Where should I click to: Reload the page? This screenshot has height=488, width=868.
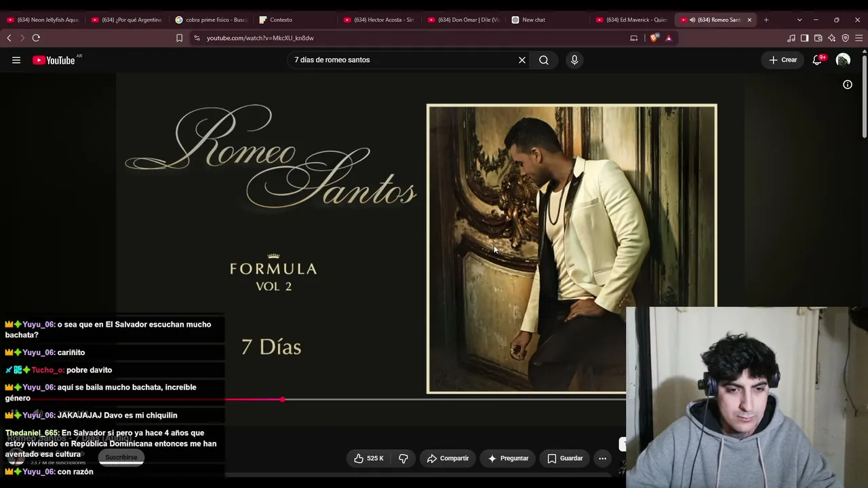click(x=36, y=38)
